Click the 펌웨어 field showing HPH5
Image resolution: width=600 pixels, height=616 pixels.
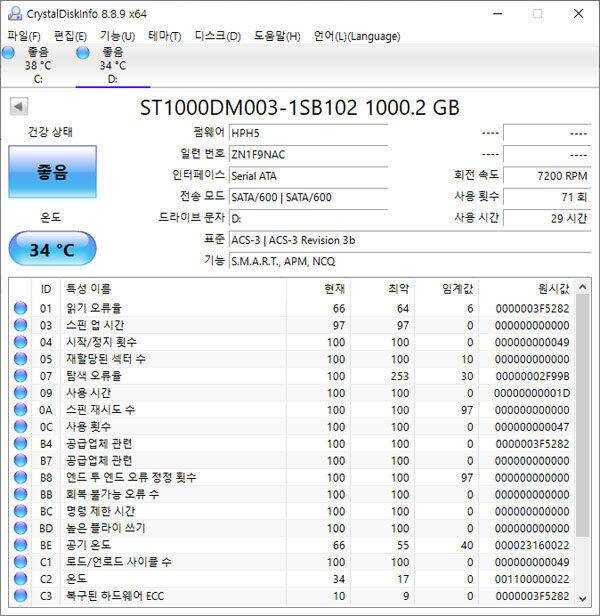307,132
